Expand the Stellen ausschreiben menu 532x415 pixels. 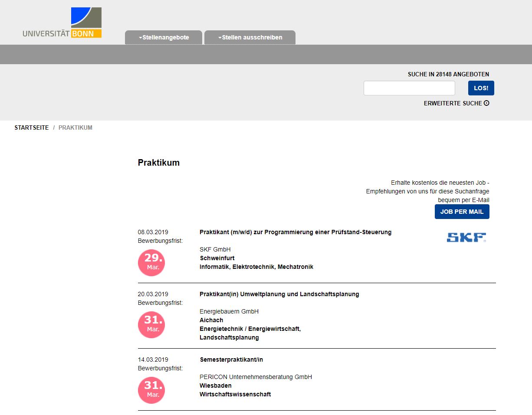250,37
